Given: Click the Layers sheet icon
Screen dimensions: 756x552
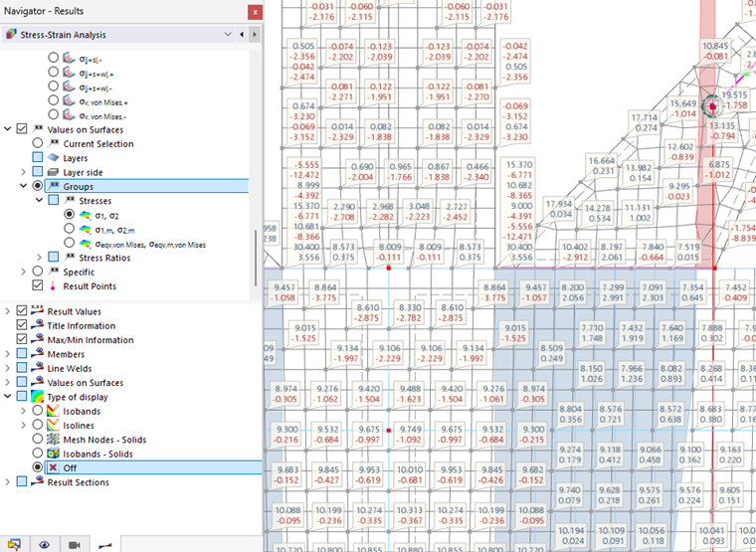Looking at the screenshot, I should (x=53, y=158).
